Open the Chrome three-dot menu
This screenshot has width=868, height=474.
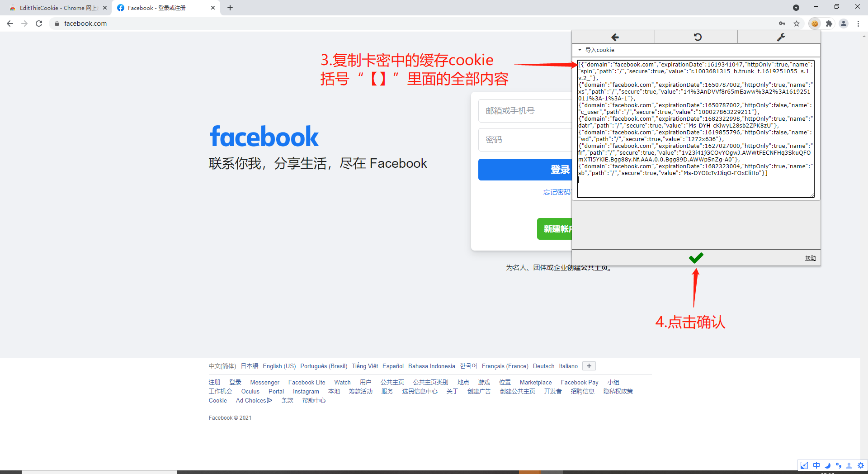pos(858,24)
